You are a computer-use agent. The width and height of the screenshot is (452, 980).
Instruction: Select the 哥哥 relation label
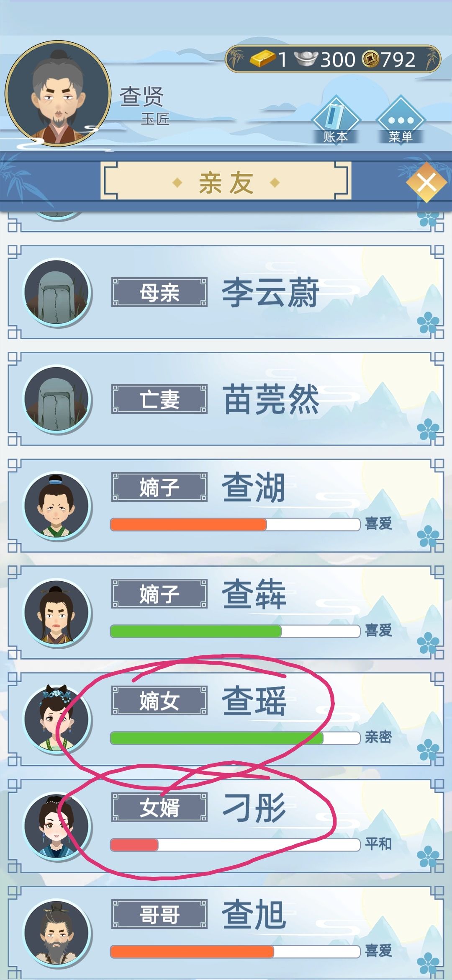tap(159, 914)
